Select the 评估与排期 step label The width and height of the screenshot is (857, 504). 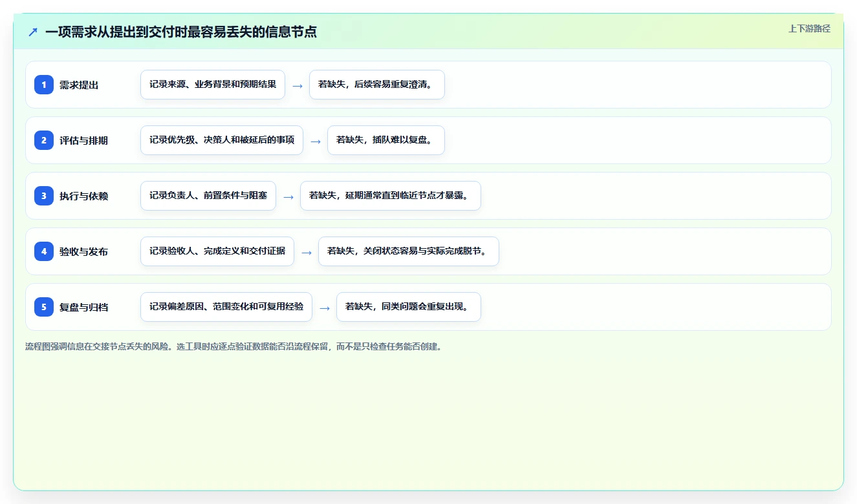pos(83,140)
